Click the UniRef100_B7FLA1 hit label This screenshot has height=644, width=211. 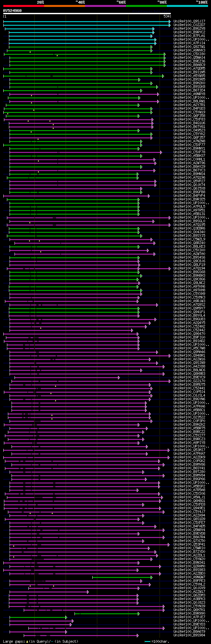coord(189,36)
